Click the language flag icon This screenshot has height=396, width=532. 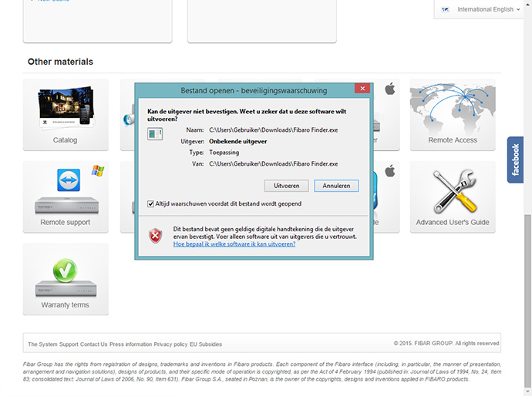445,9
